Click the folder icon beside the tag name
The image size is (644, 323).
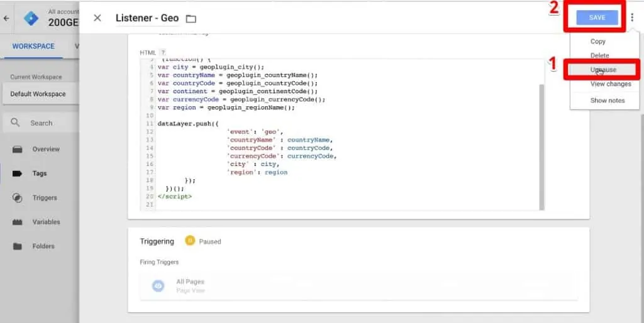click(x=191, y=18)
